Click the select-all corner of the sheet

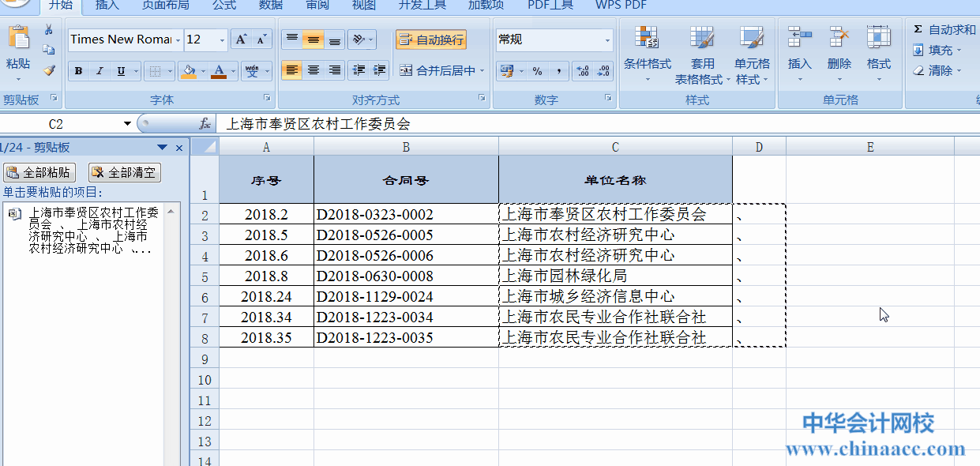205,146
